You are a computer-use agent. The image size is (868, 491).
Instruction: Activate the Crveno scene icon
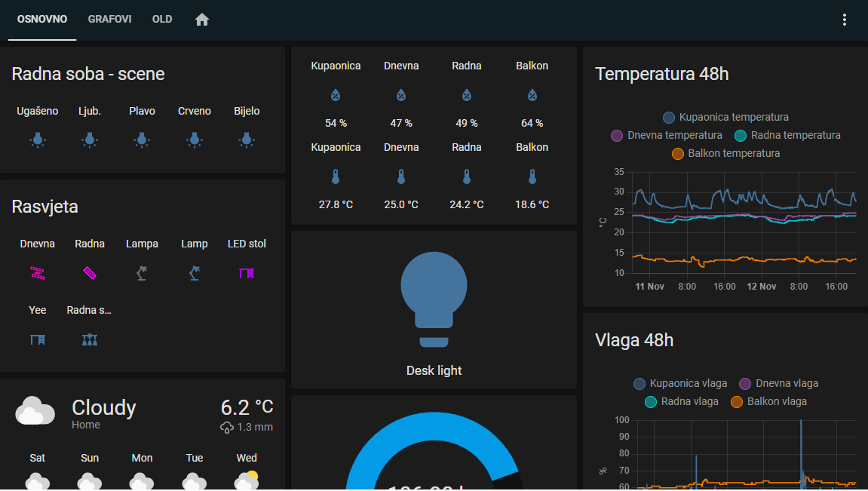195,140
